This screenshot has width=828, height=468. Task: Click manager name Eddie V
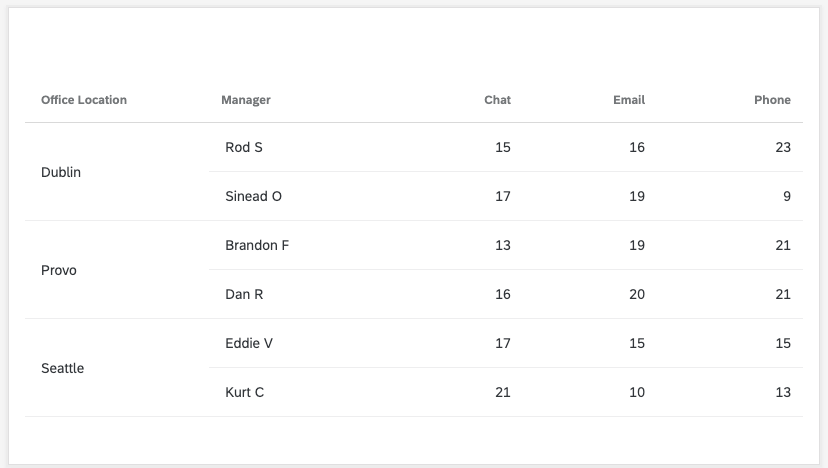(249, 343)
